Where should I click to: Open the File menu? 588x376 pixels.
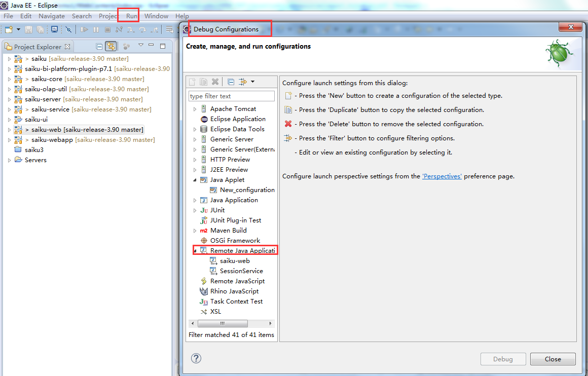tap(8, 16)
